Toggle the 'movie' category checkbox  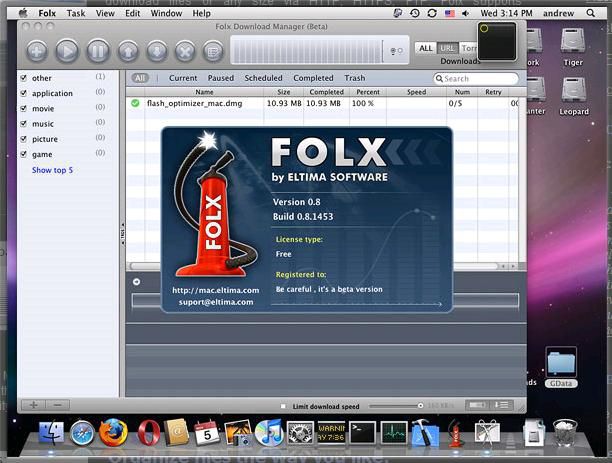coord(23,108)
